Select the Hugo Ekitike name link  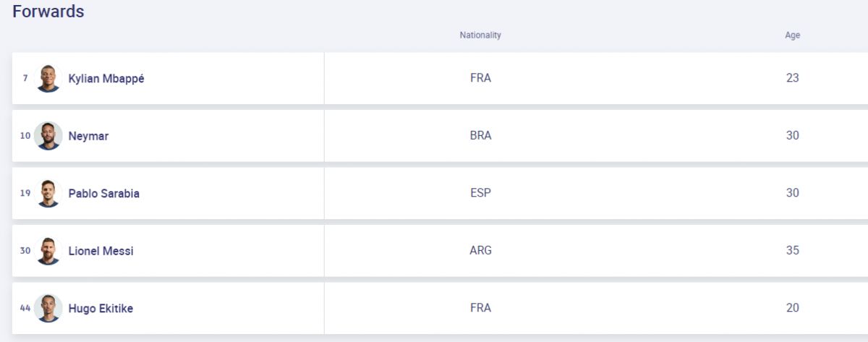[101, 309]
